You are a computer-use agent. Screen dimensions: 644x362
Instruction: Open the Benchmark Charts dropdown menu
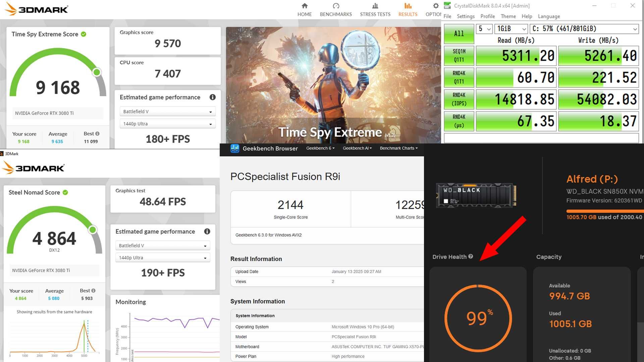coord(398,148)
